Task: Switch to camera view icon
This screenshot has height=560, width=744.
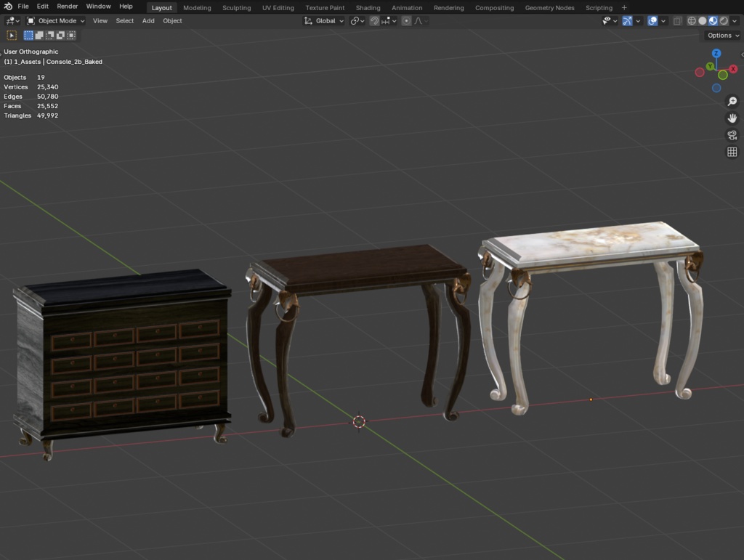Action: click(x=732, y=135)
